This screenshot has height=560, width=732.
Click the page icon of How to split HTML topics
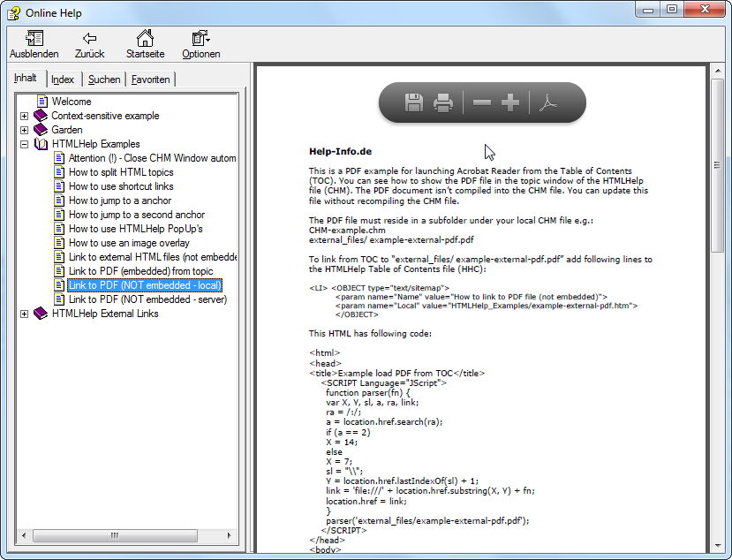click(59, 172)
